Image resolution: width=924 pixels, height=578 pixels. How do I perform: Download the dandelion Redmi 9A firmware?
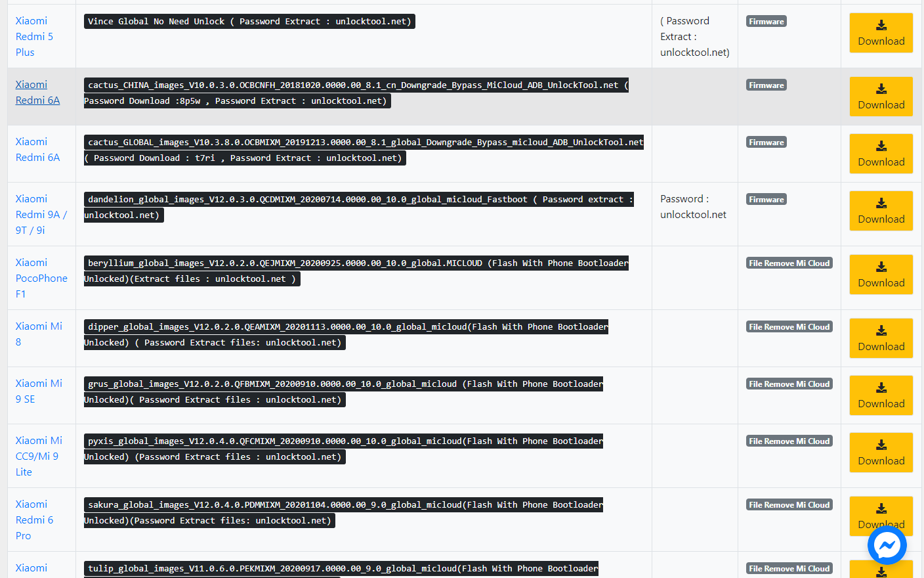click(x=881, y=211)
